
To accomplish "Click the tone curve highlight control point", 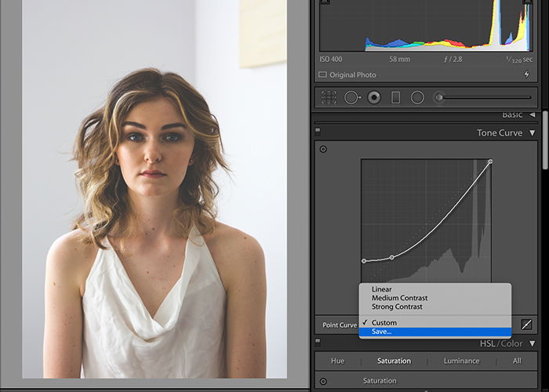I will (x=490, y=162).
